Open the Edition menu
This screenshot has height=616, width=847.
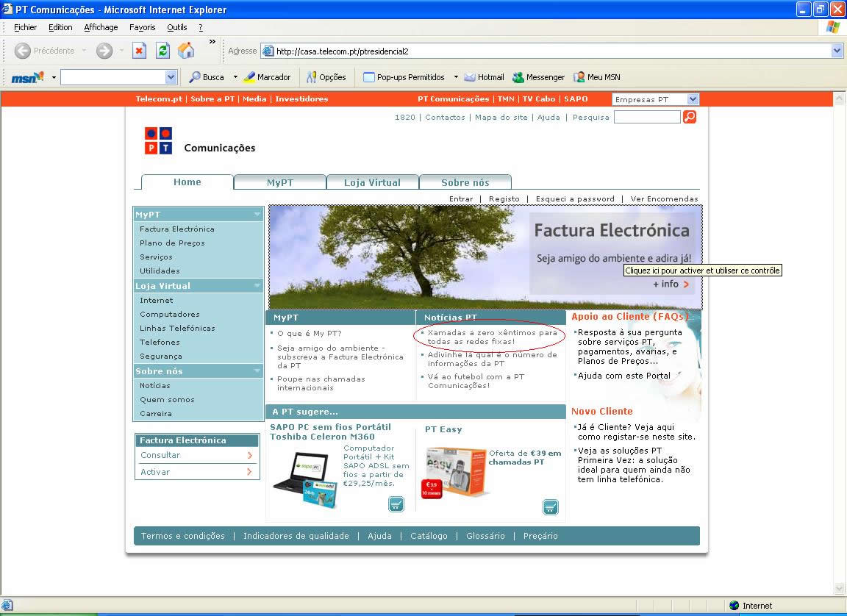[60, 27]
